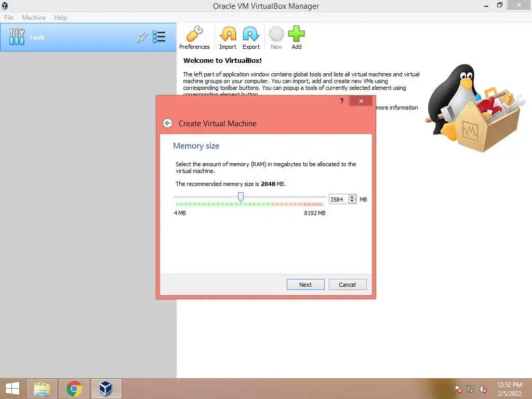Image resolution: width=532 pixels, height=399 pixels.
Task: Open Google Chrome from the taskbar
Action: [x=74, y=389]
